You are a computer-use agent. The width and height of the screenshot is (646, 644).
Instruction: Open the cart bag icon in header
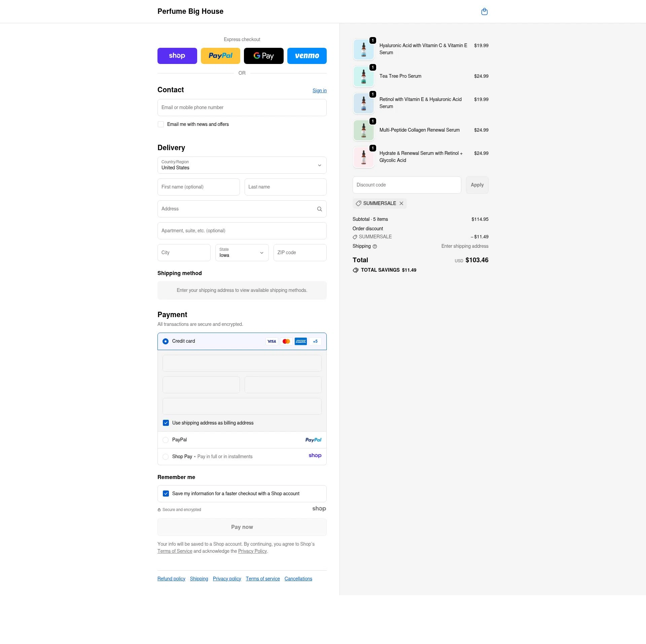coord(485,11)
